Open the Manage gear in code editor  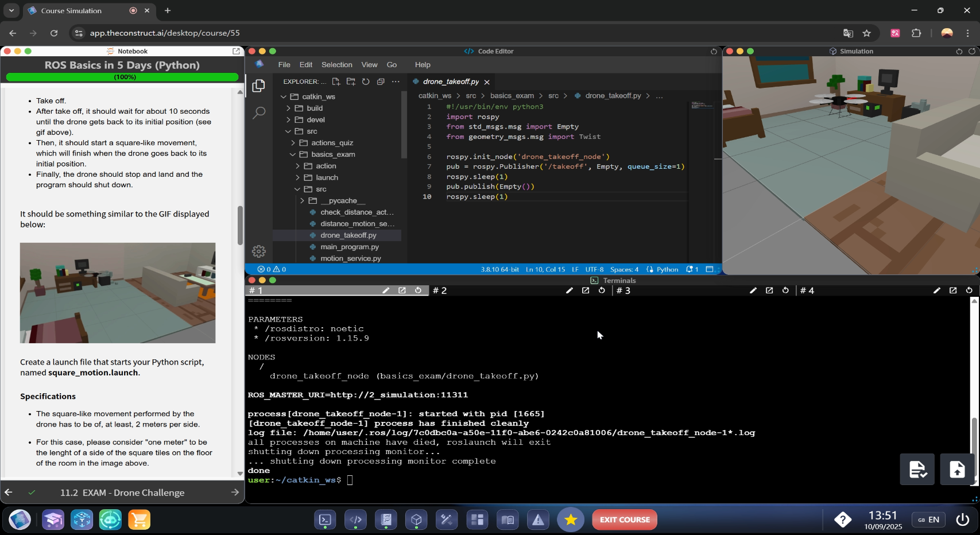(259, 251)
